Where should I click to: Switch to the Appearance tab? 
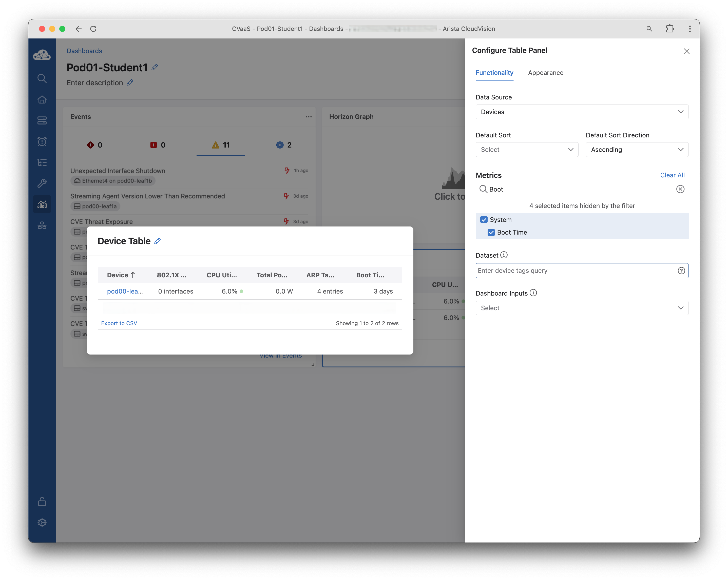click(x=545, y=73)
